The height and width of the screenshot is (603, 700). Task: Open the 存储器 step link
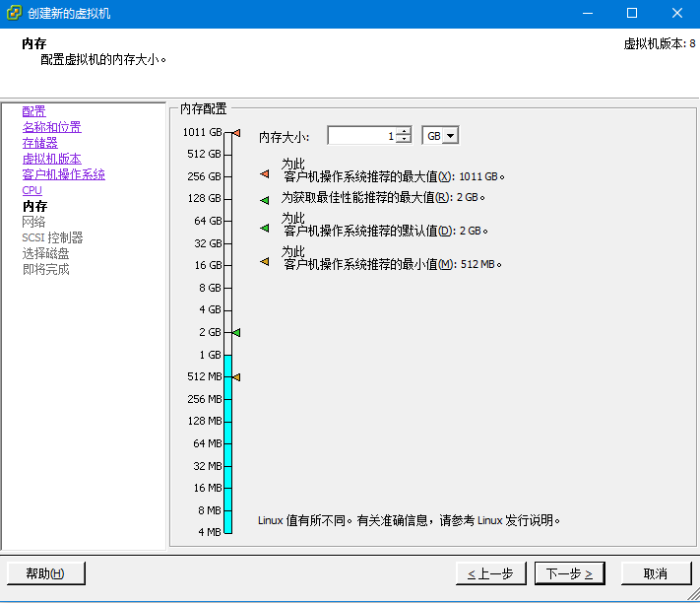coord(39,143)
